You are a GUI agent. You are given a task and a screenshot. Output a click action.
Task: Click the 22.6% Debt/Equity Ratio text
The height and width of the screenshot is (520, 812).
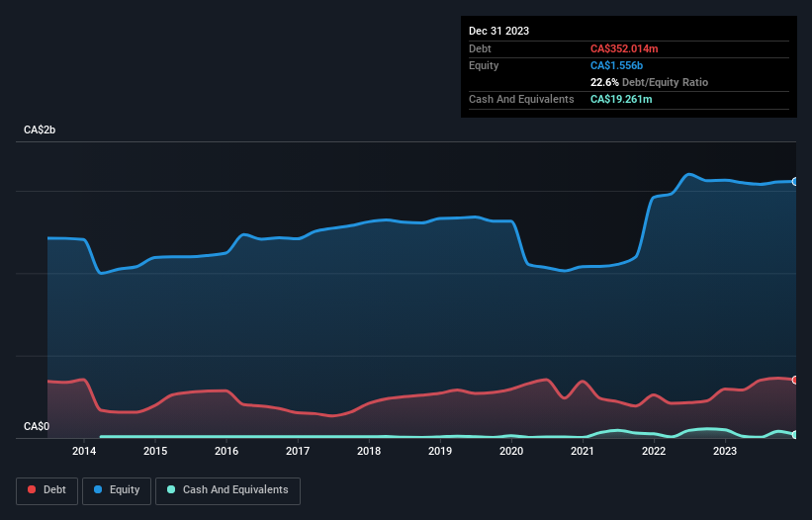tap(649, 82)
